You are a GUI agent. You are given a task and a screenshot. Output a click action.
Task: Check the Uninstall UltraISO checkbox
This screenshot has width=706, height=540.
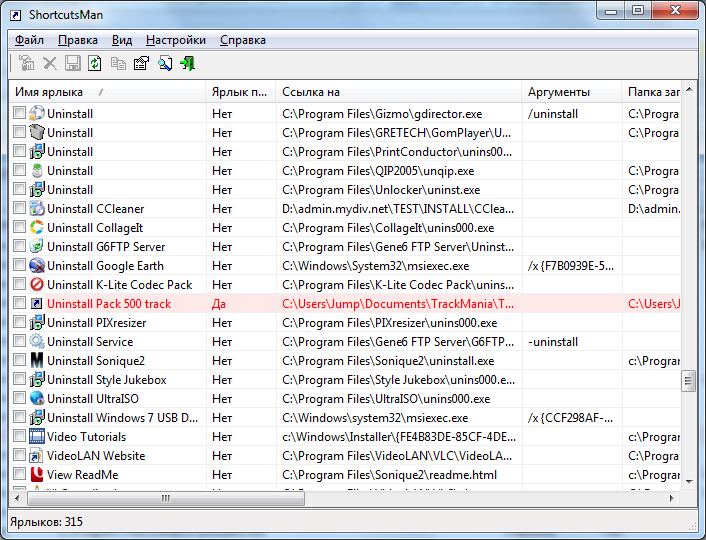(19, 398)
